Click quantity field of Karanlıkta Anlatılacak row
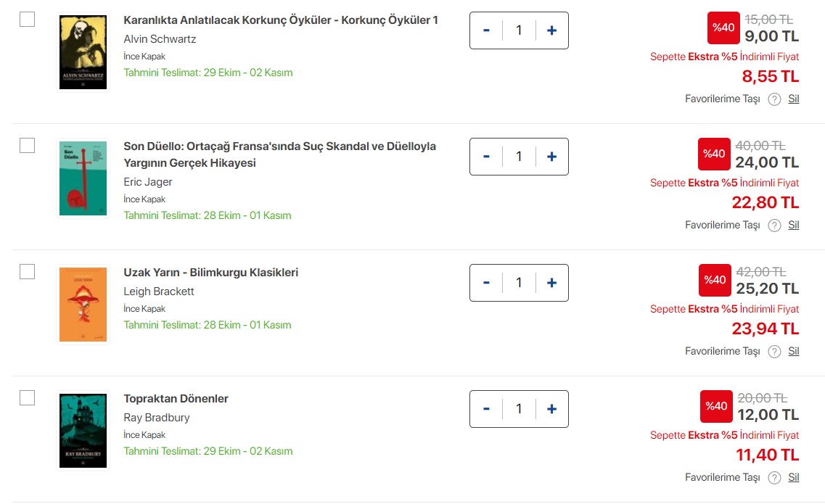 click(518, 30)
